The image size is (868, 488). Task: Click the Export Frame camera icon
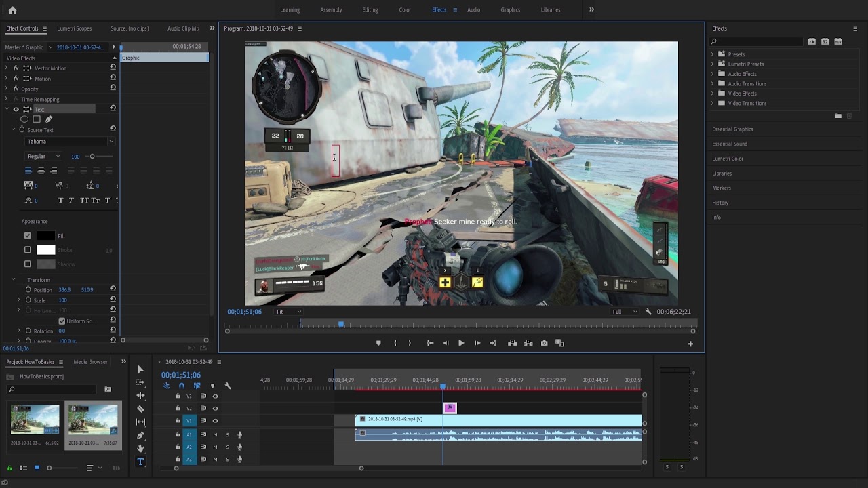(544, 343)
